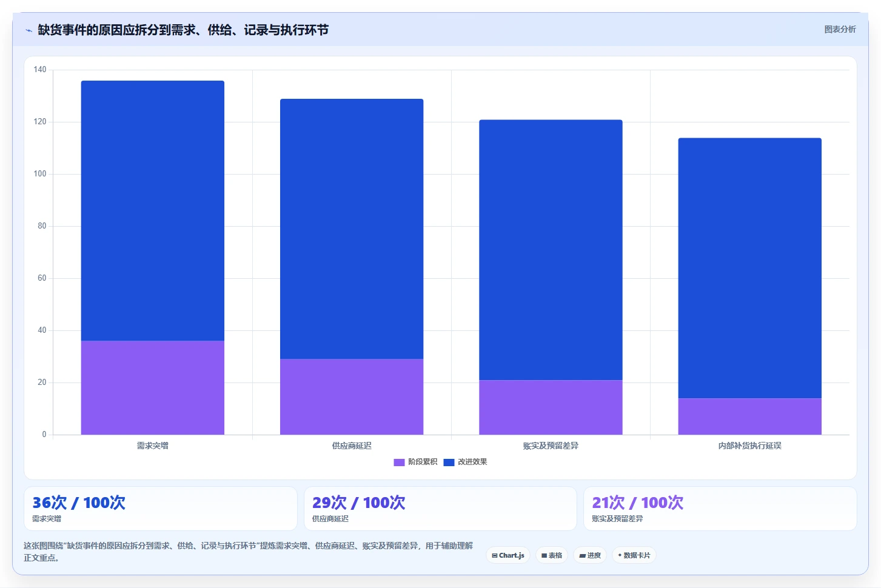Viewport: 881px width, 588px height.
Task: Click 供应商延迟 caption in second data card
Action: tap(330, 519)
